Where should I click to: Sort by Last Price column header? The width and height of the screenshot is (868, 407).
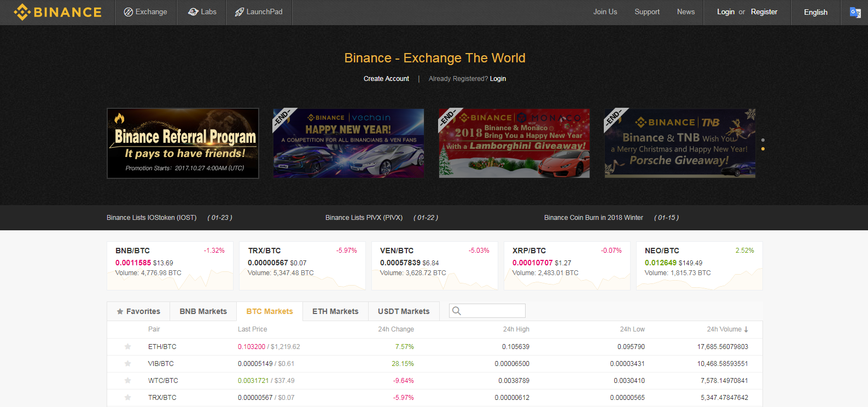coord(253,329)
